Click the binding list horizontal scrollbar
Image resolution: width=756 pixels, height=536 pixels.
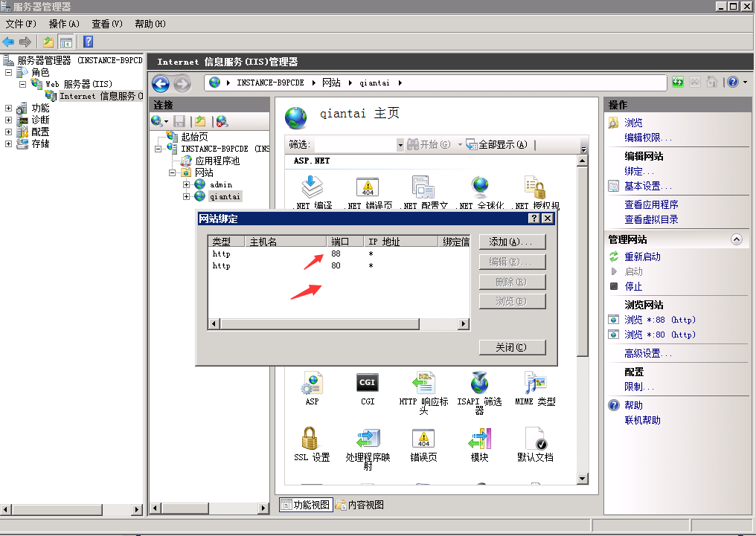[x=339, y=324]
